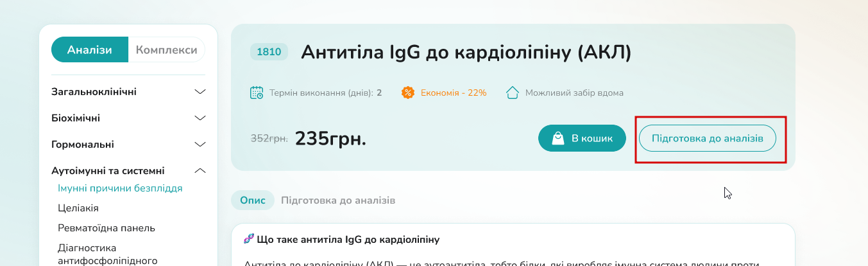Open the Підготовка до аналізів tab

338,200
